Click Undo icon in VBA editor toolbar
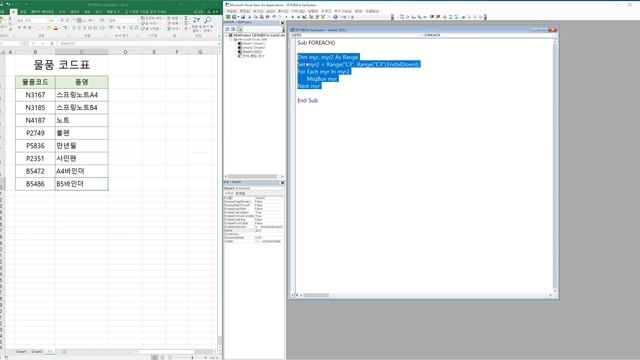Viewport: 640px width, 360px height. click(x=274, y=17)
